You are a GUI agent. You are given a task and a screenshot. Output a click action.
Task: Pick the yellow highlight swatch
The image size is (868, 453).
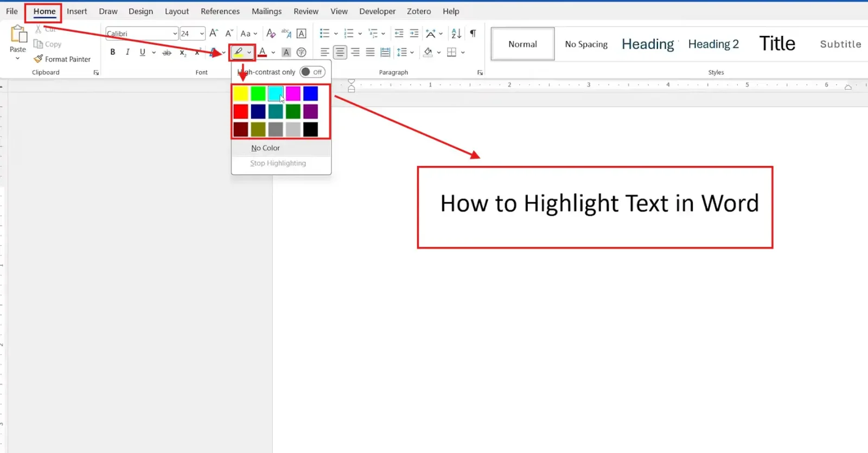(x=241, y=94)
